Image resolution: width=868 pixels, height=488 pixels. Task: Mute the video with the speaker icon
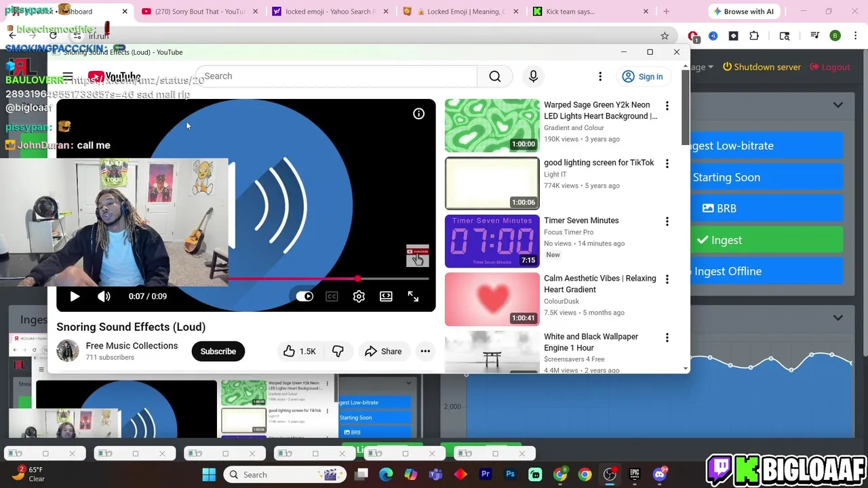[x=104, y=296]
